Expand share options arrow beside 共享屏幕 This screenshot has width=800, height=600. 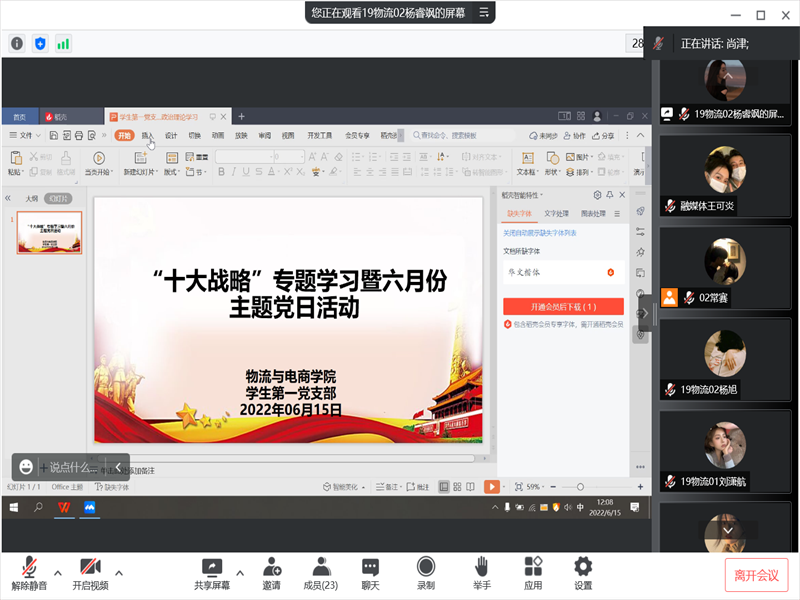[240, 573]
